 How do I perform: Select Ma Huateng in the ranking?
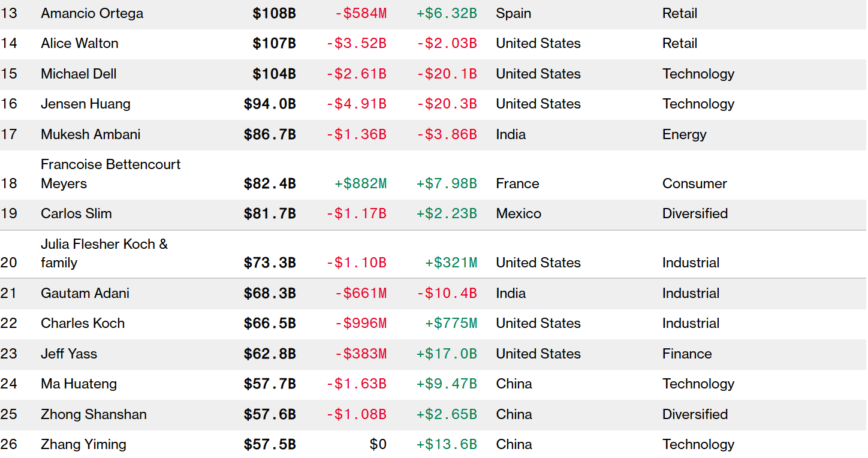(79, 384)
